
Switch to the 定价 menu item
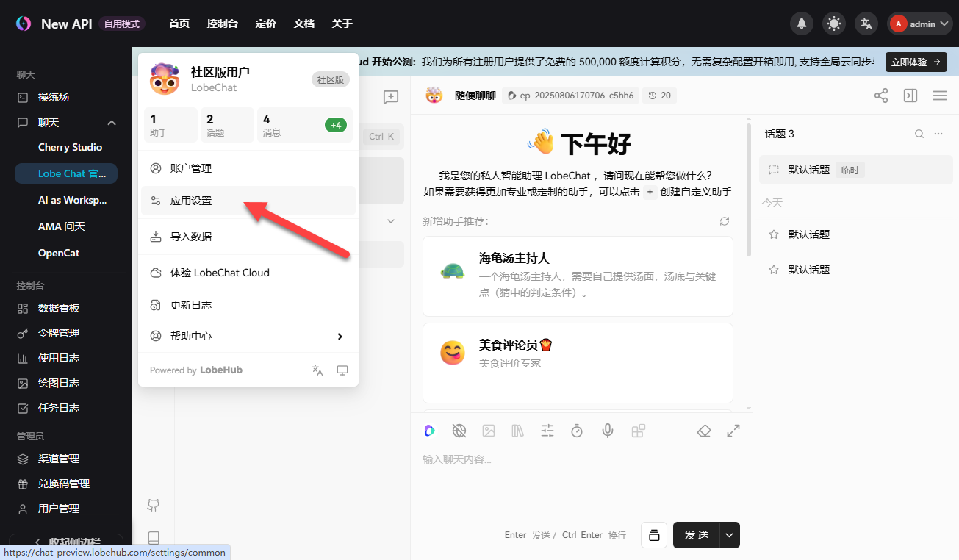click(x=265, y=24)
